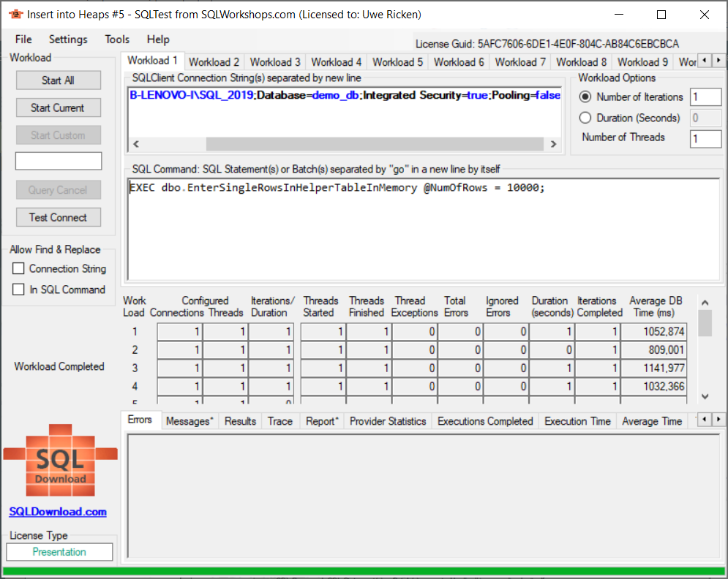
Task: Click Average DB Time value 1141,977
Action: coord(654,368)
